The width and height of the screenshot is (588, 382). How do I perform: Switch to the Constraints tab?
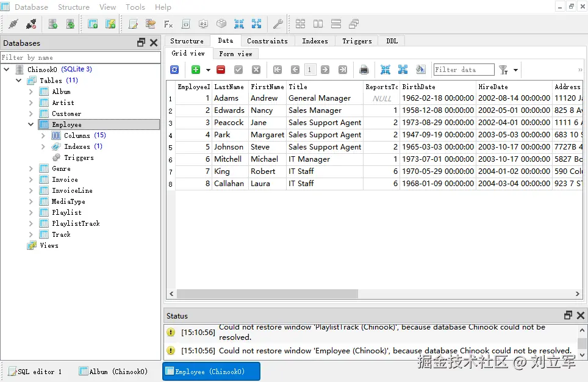pyautogui.click(x=267, y=40)
